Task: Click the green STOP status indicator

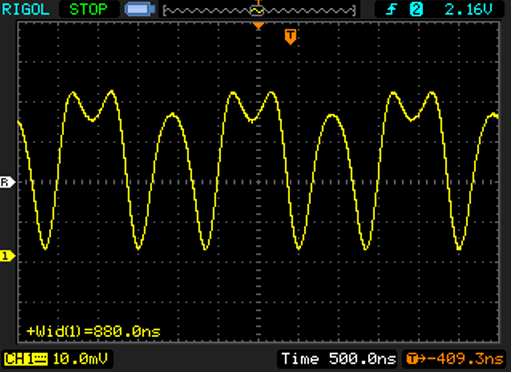Action: pyautogui.click(x=88, y=9)
